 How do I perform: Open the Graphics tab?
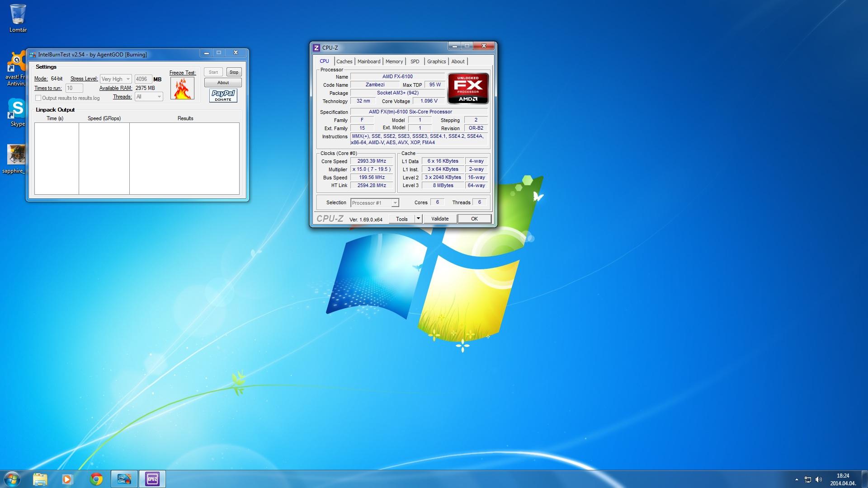tap(436, 61)
